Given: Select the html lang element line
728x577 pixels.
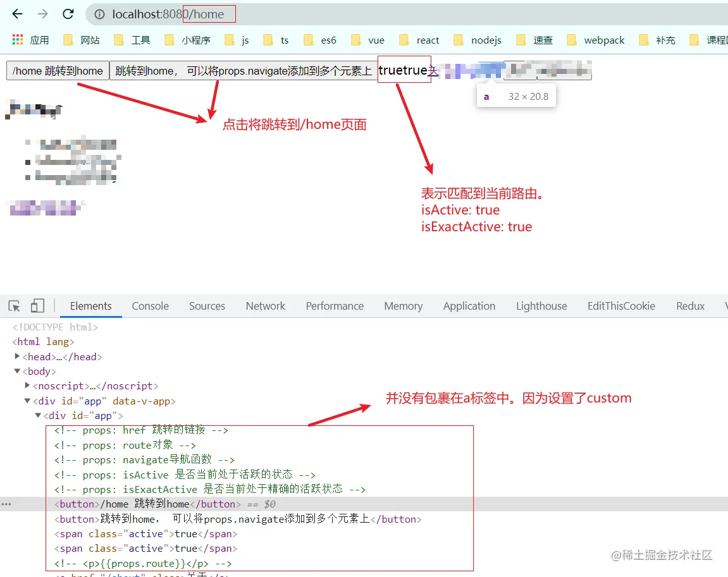Looking at the screenshot, I should point(43,342).
